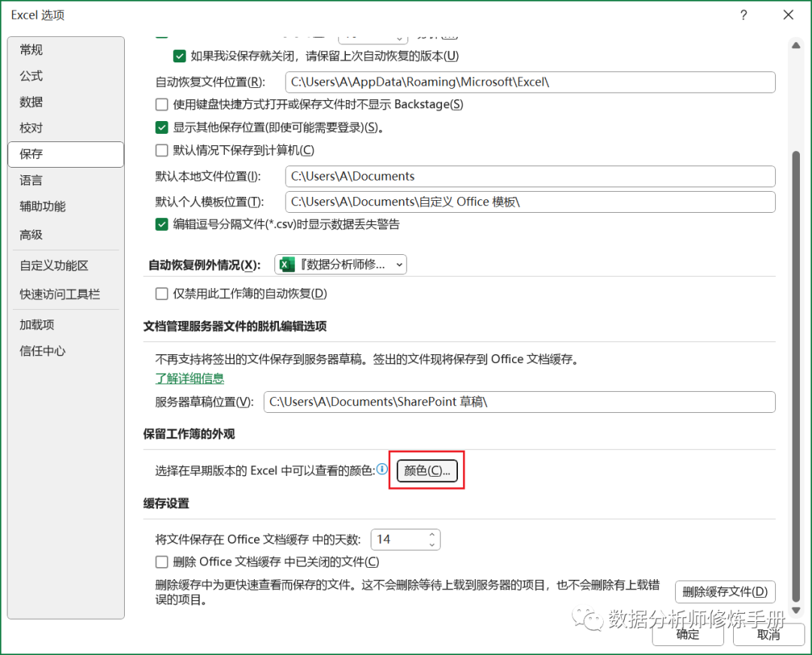Open 快速访问工具栏 category

pyautogui.click(x=65, y=294)
